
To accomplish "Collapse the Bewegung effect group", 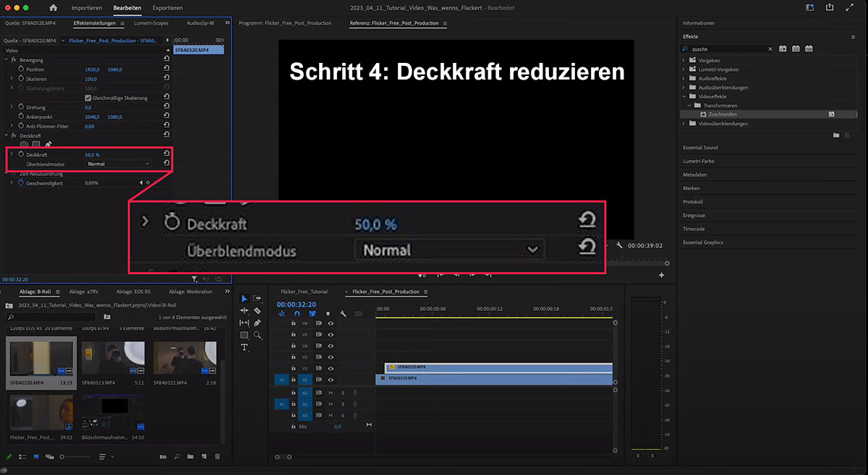I will [6, 59].
